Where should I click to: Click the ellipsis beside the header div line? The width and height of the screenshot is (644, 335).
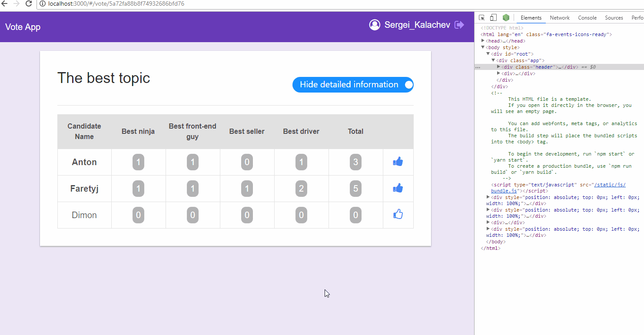[478, 67]
